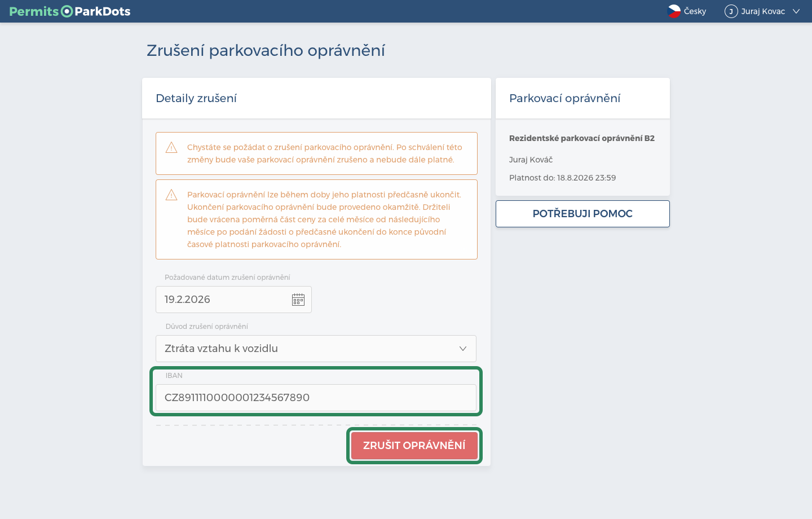Screen dimensions: 812x519
Task: Click the Platnost do validity date text
Action: pos(562,178)
